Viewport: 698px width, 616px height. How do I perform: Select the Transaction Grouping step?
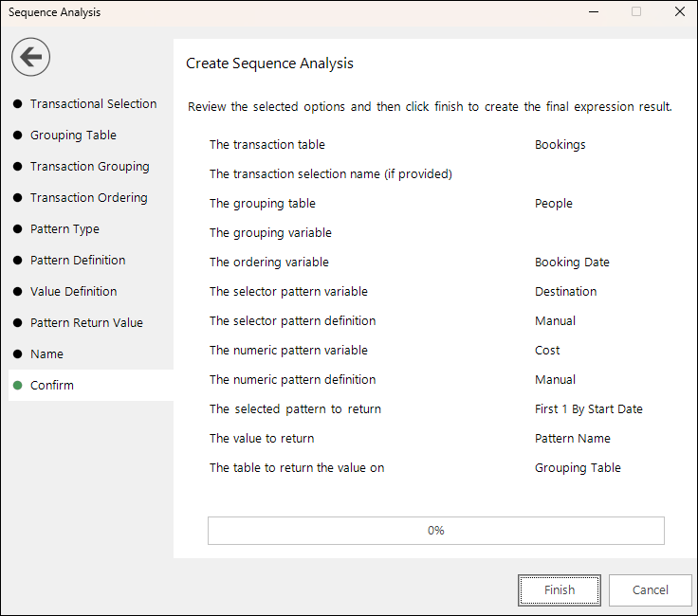(89, 167)
